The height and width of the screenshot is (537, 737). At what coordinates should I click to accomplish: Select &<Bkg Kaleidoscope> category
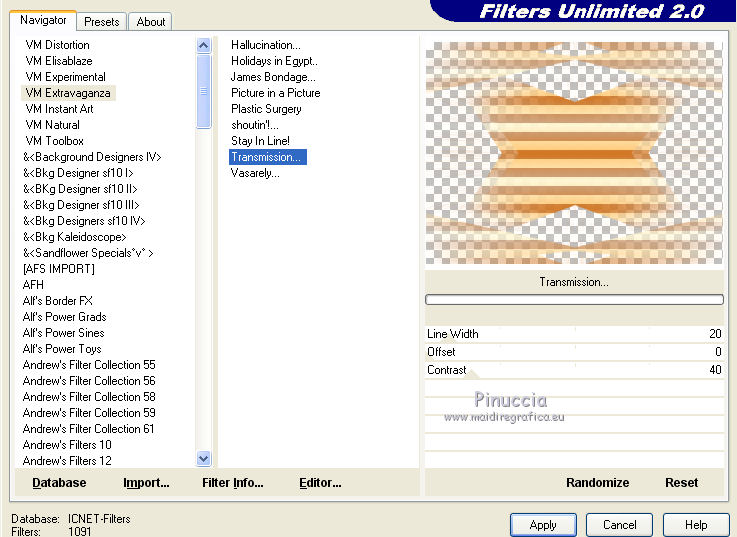74,237
